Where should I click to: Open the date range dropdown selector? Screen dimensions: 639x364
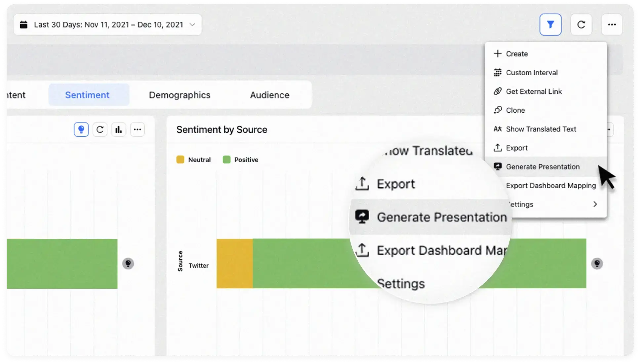click(x=107, y=24)
